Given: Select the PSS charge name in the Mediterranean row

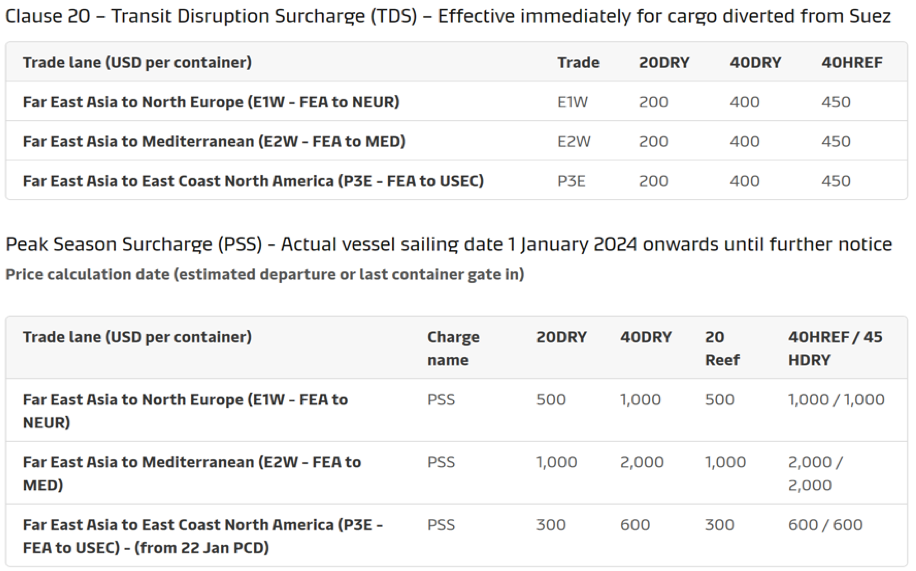Looking at the screenshot, I should [x=441, y=462].
